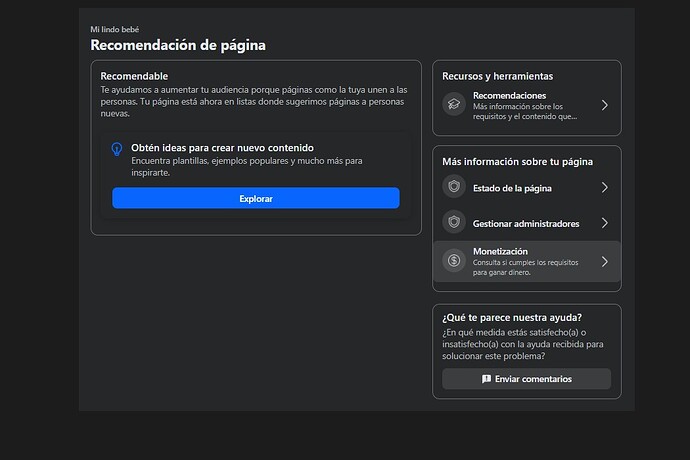Go to the Estado de la página label
The image size is (690, 460).
point(512,188)
